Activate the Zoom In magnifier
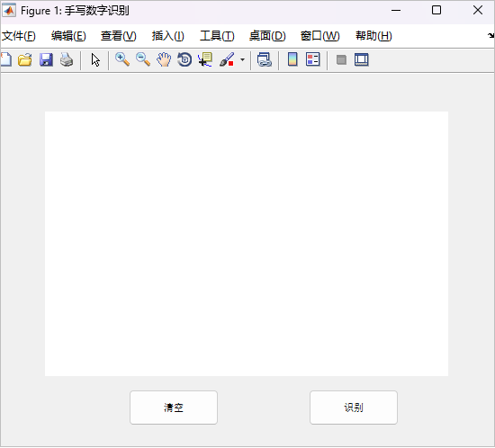The height and width of the screenshot is (448, 495). click(x=122, y=59)
